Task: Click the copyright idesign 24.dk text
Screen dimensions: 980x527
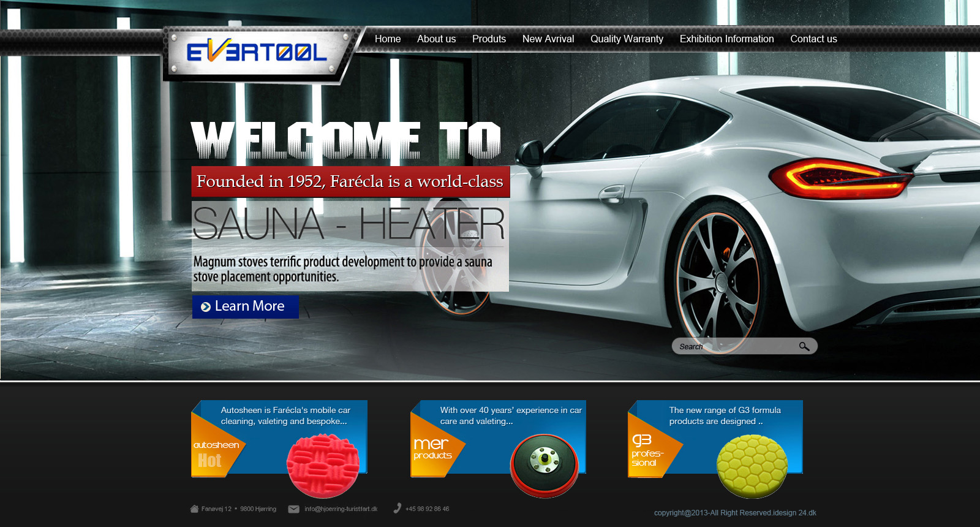Action: [735, 513]
